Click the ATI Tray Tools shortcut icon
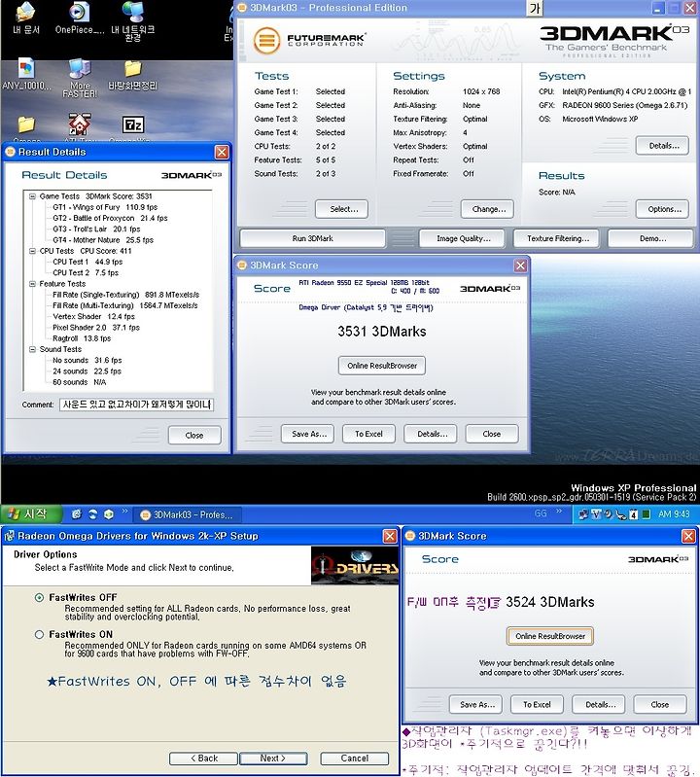 click(80, 124)
